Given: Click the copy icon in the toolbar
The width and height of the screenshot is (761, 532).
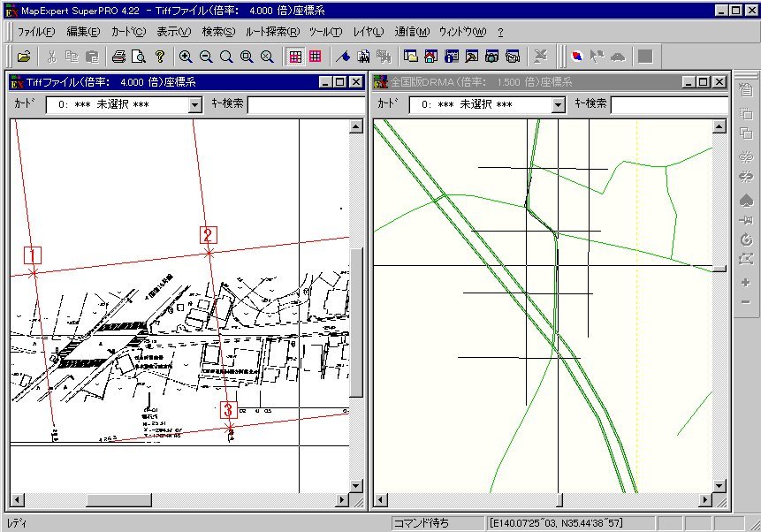Looking at the screenshot, I should (x=72, y=57).
